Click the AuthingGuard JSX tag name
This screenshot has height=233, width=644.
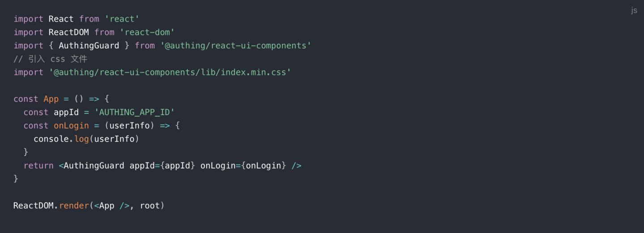tap(94, 166)
